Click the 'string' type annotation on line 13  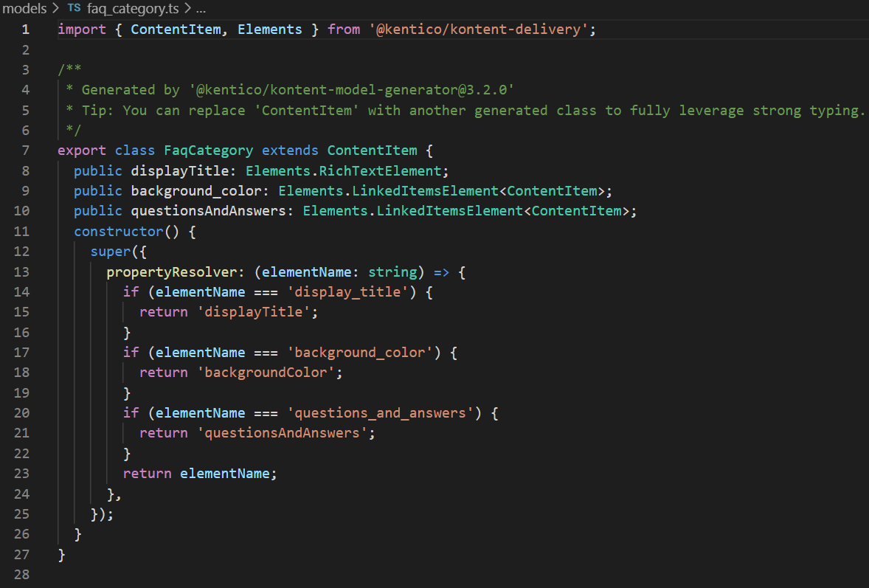392,271
